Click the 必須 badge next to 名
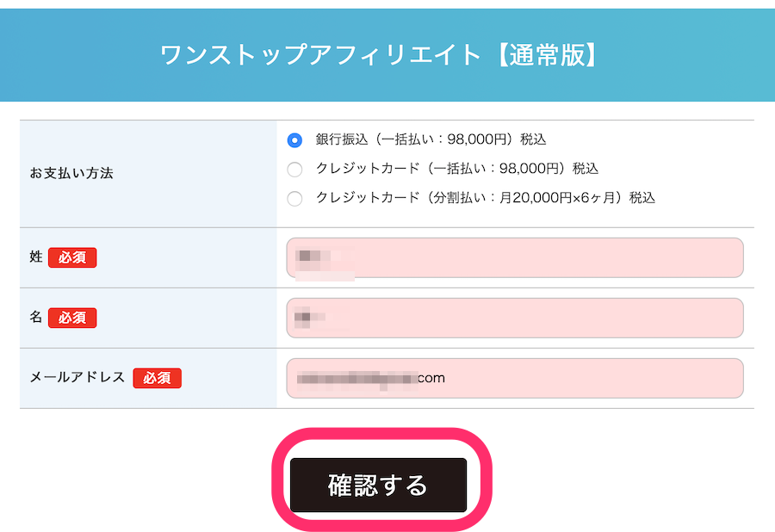The height and width of the screenshot is (532, 775). (72, 318)
